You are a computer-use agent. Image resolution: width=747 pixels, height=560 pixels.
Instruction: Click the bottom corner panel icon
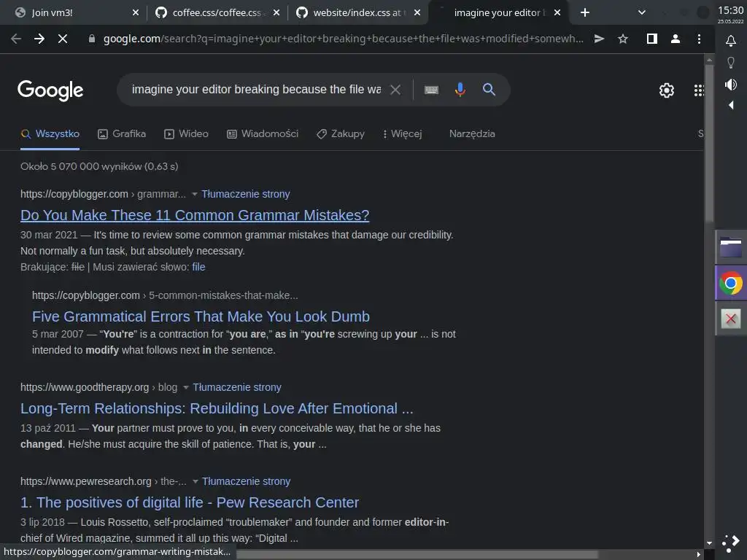click(731, 543)
